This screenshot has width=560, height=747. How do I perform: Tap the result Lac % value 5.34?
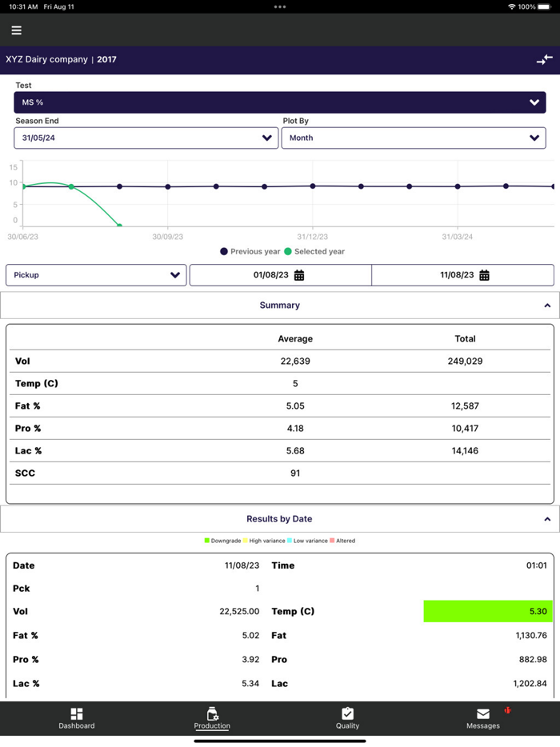(x=250, y=684)
